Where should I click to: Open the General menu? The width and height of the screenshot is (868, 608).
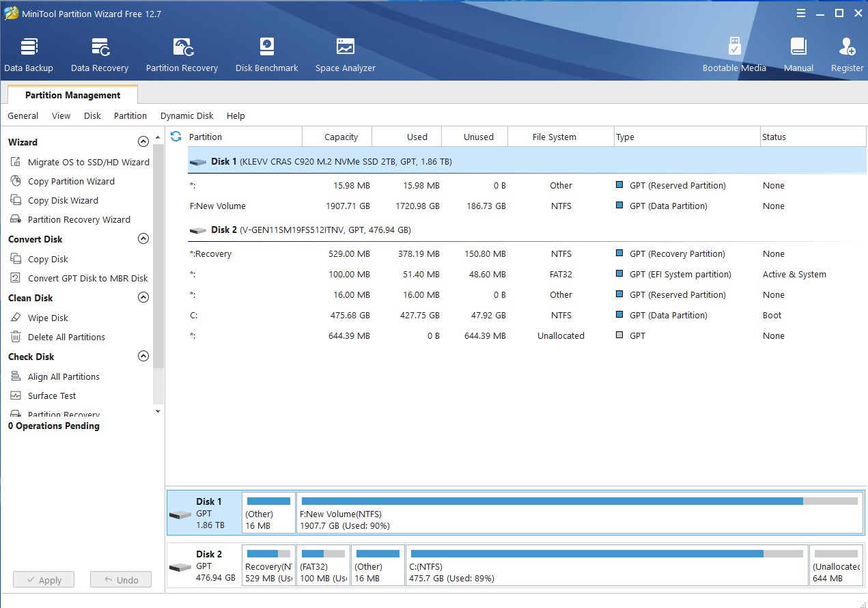[23, 115]
